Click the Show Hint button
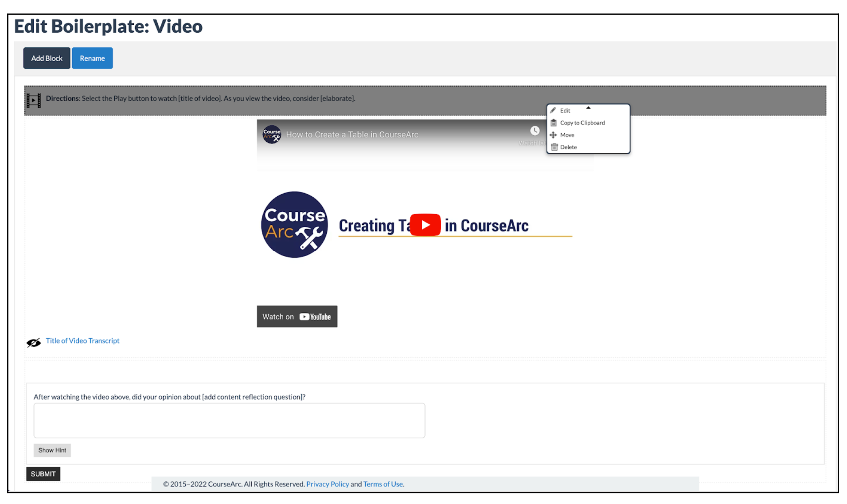The height and width of the screenshot is (504, 847). coord(52,450)
